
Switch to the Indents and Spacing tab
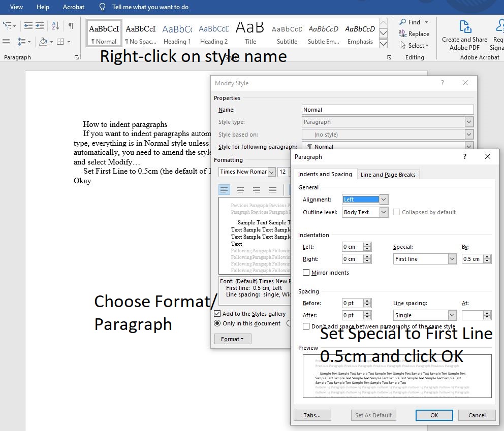click(325, 174)
